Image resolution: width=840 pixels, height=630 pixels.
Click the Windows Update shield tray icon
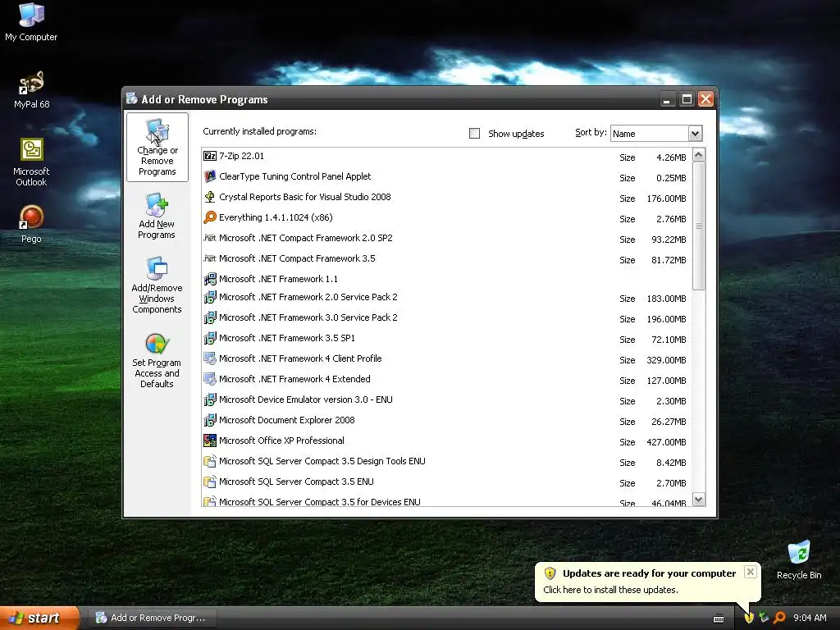pos(748,618)
